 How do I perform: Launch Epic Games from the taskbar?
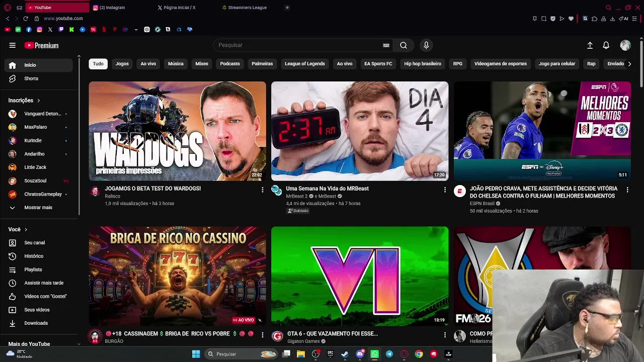pyautogui.click(x=330, y=354)
